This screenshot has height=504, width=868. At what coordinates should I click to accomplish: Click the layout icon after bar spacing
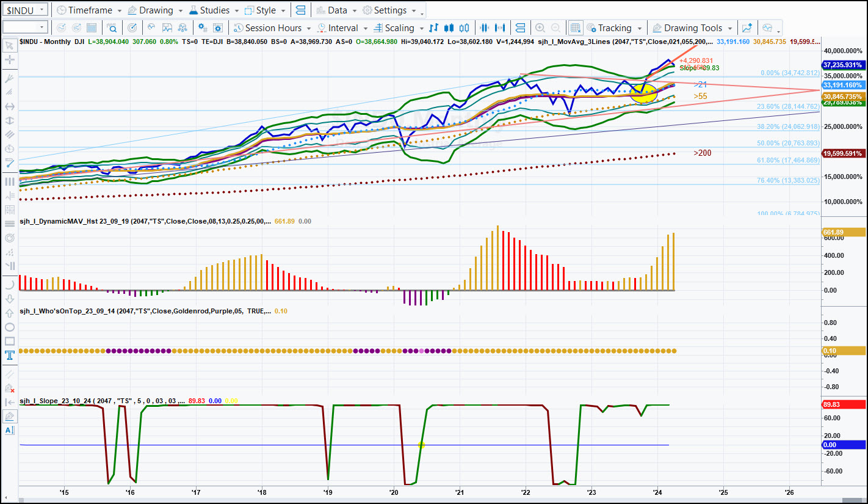click(520, 27)
